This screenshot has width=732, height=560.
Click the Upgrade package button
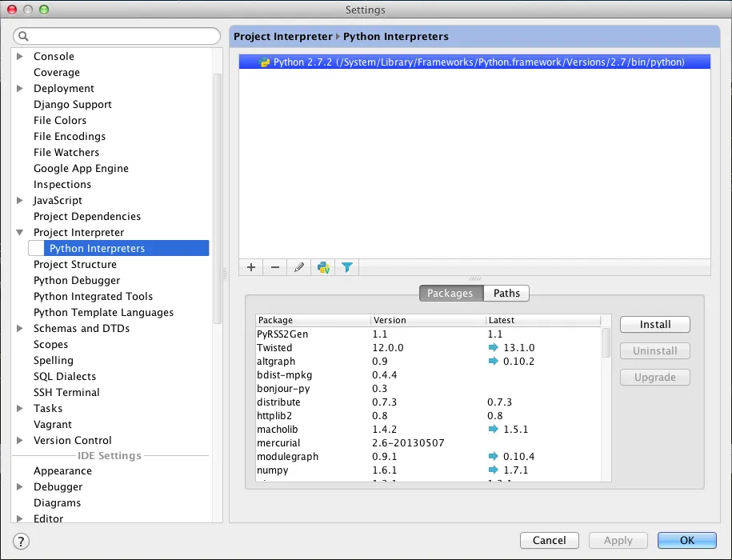[655, 377]
